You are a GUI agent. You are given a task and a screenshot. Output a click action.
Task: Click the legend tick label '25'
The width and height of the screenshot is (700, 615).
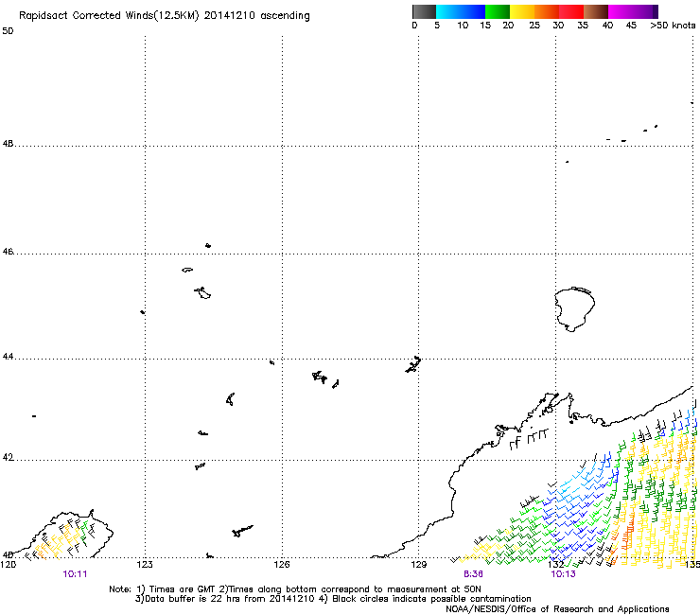click(x=534, y=25)
